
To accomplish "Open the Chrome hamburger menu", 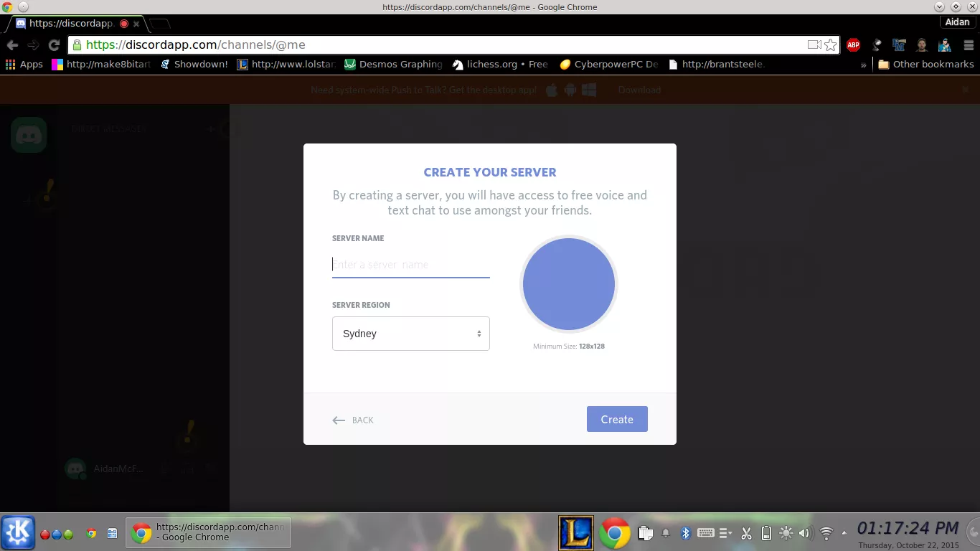I will point(968,44).
